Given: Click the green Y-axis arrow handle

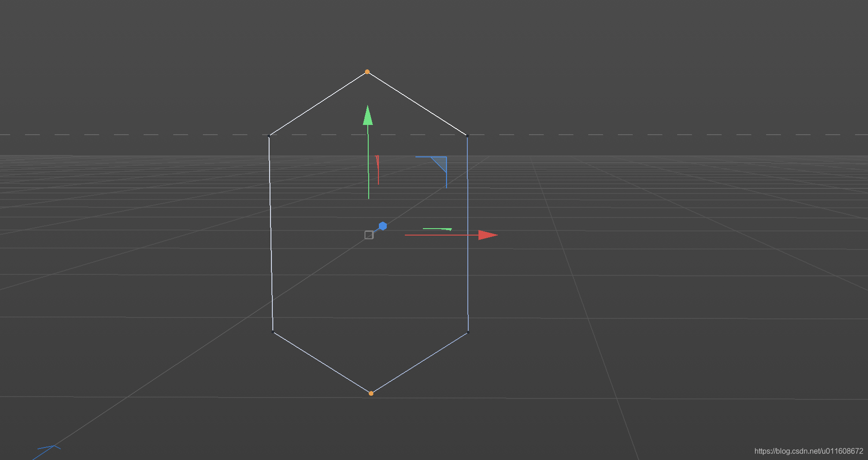Looking at the screenshot, I should [368, 116].
